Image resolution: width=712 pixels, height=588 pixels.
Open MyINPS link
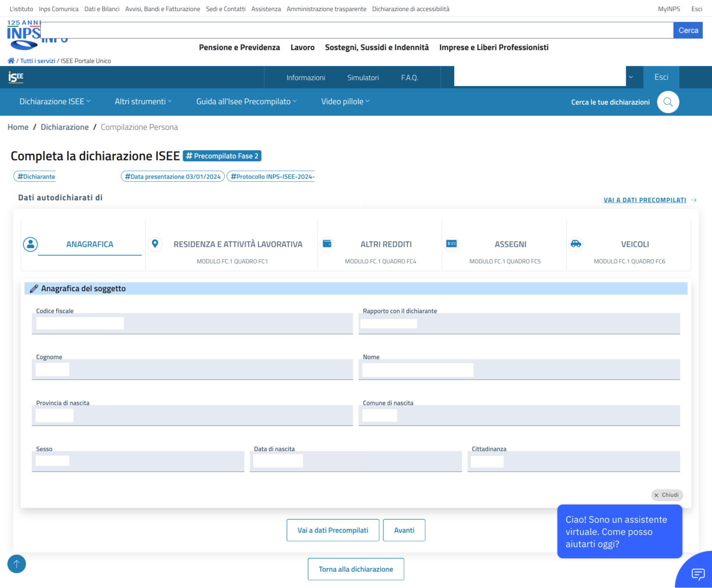coord(669,9)
